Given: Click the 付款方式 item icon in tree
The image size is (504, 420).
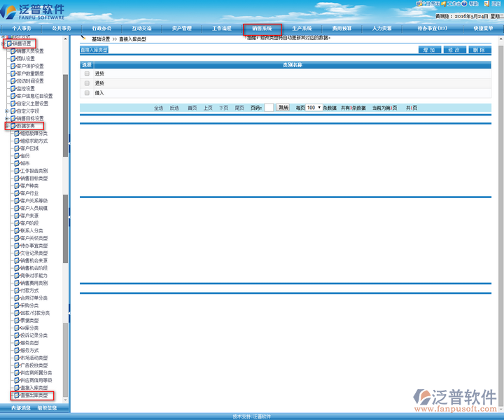Looking at the screenshot, I should click(17, 290).
